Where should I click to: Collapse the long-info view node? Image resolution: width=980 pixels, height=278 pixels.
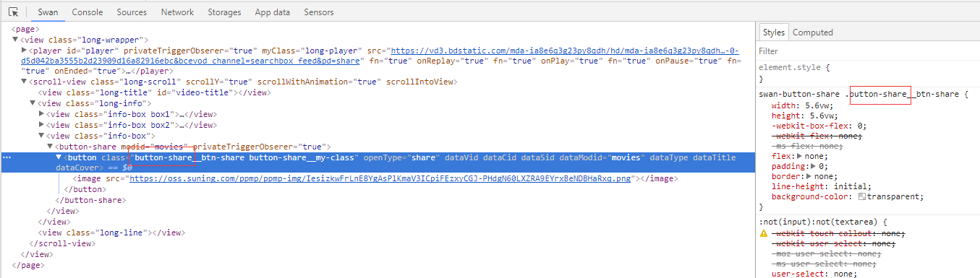click(33, 103)
